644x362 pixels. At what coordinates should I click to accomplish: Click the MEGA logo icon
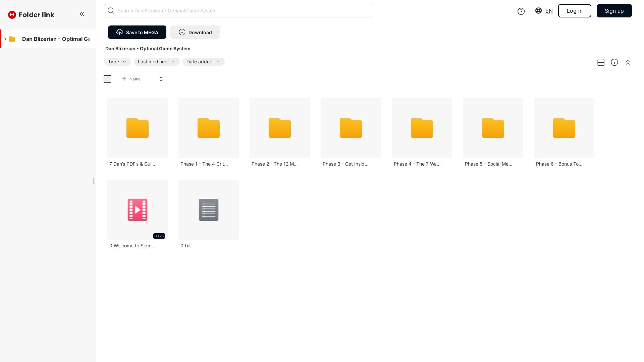point(12,15)
